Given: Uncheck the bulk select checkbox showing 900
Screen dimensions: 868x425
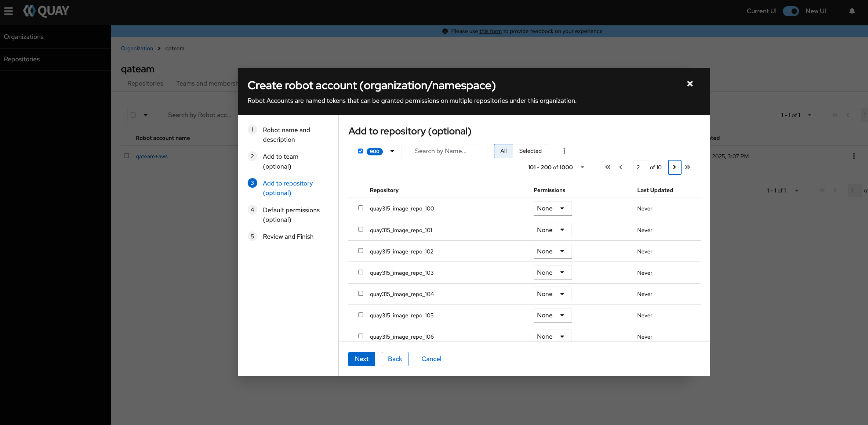Looking at the screenshot, I should (360, 151).
